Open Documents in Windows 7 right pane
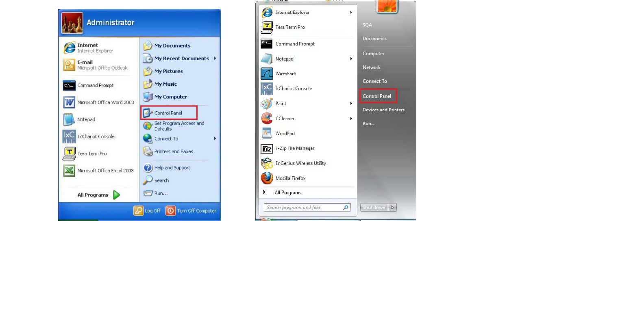The image size is (644, 327). 374,39
